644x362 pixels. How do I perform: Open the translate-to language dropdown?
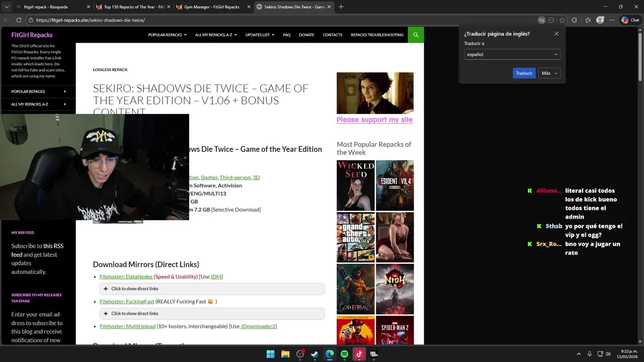pos(512,54)
